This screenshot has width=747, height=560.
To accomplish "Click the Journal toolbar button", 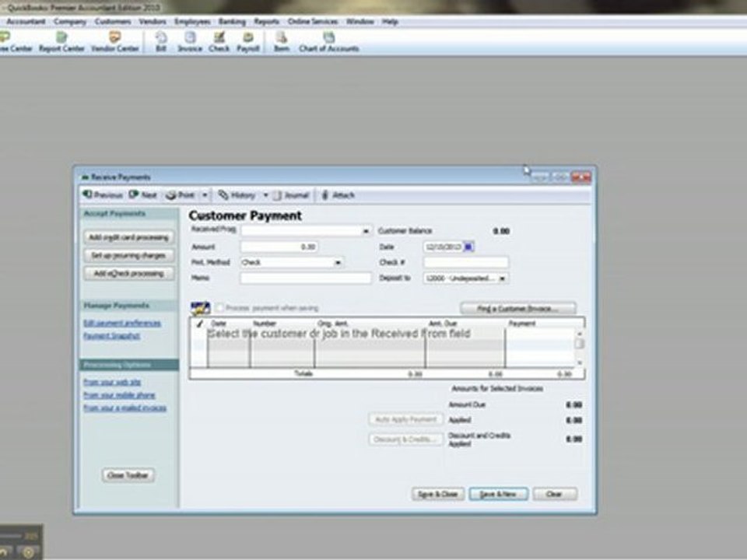I will click(291, 194).
